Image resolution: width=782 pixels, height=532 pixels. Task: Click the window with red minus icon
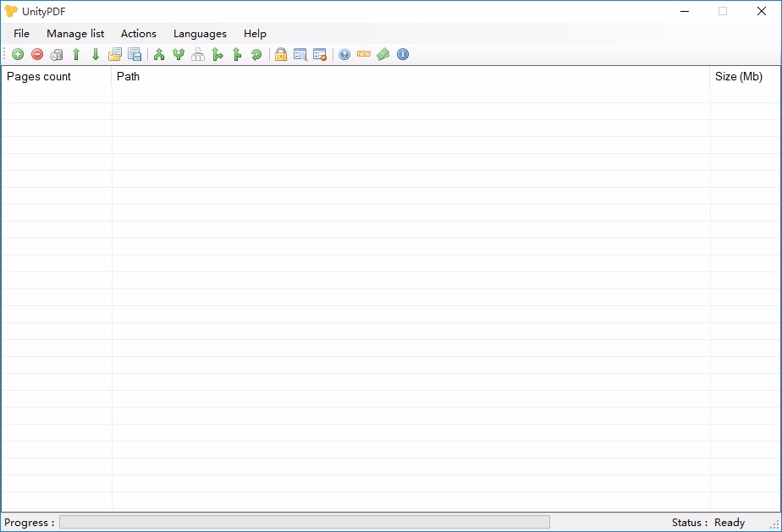coord(320,54)
